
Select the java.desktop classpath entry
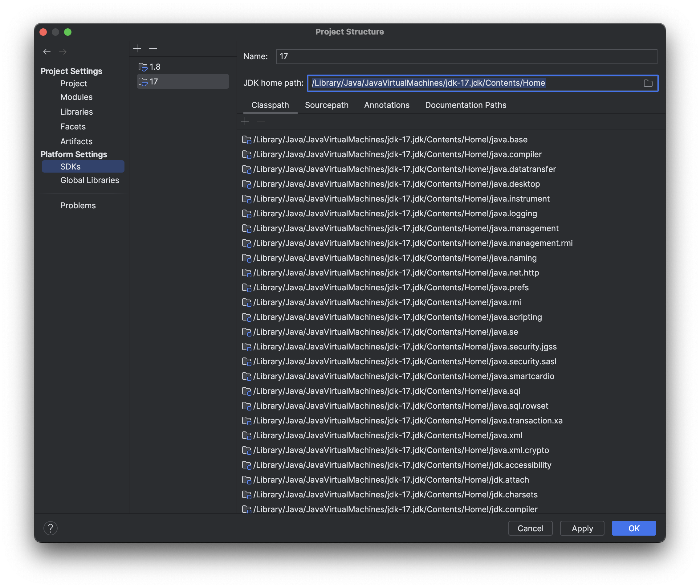point(396,184)
